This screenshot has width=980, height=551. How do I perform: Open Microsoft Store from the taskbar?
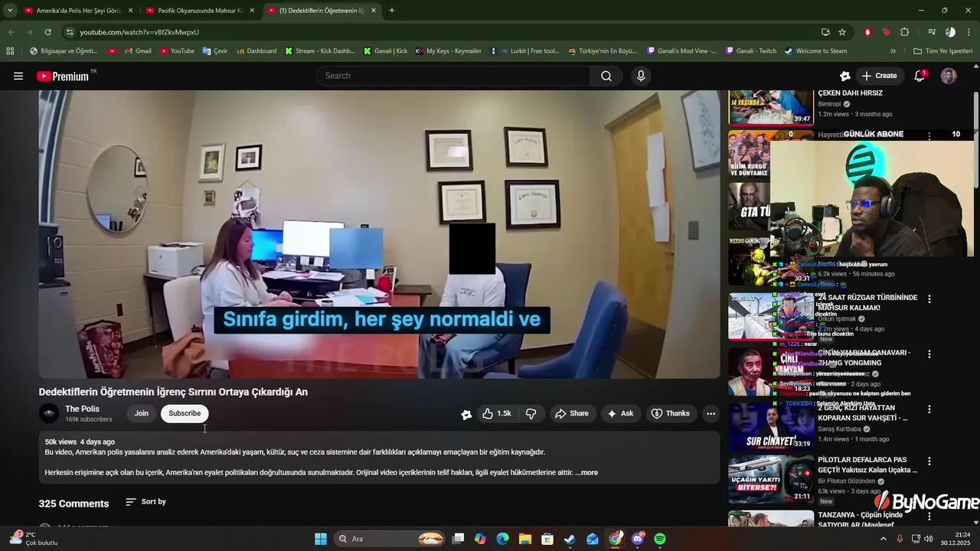pyautogui.click(x=547, y=539)
